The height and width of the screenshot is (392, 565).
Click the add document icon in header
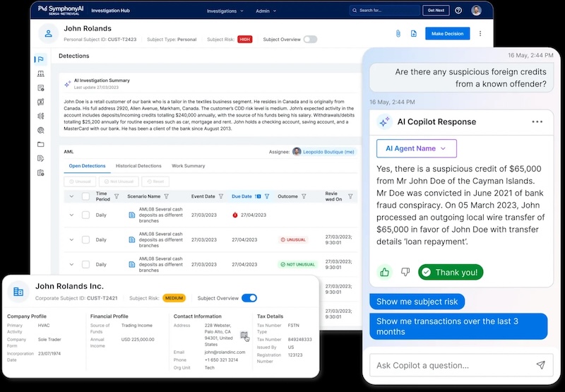pyautogui.click(x=414, y=33)
